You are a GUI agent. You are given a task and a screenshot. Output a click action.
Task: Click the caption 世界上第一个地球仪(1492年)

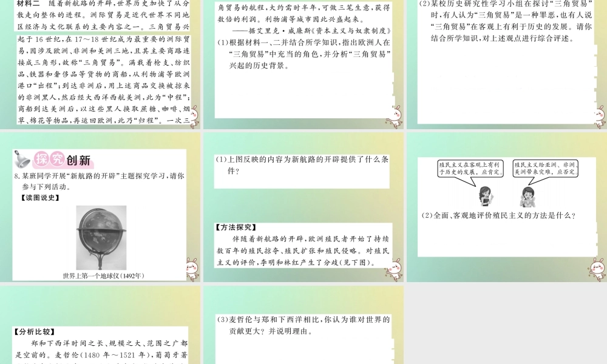(103, 276)
